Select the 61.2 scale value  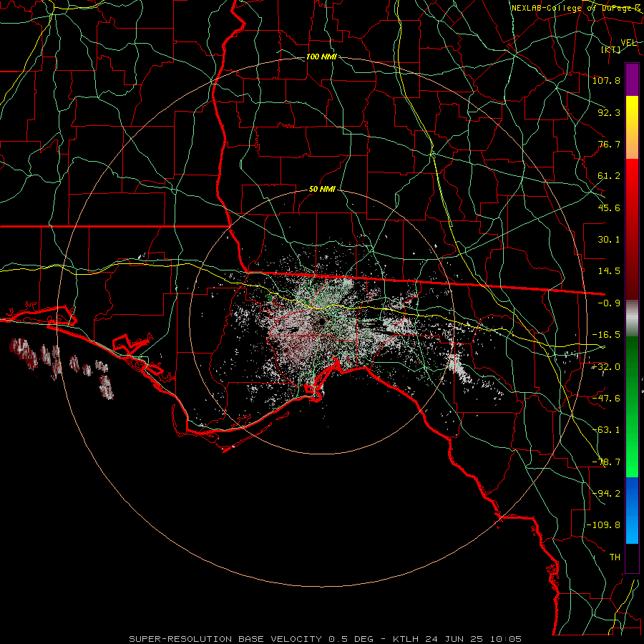[609, 176]
